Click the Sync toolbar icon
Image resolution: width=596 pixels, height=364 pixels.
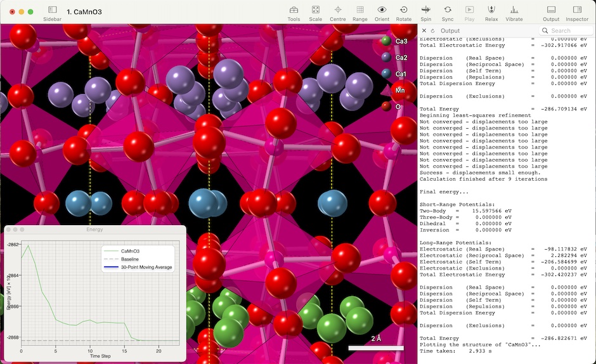pyautogui.click(x=448, y=10)
